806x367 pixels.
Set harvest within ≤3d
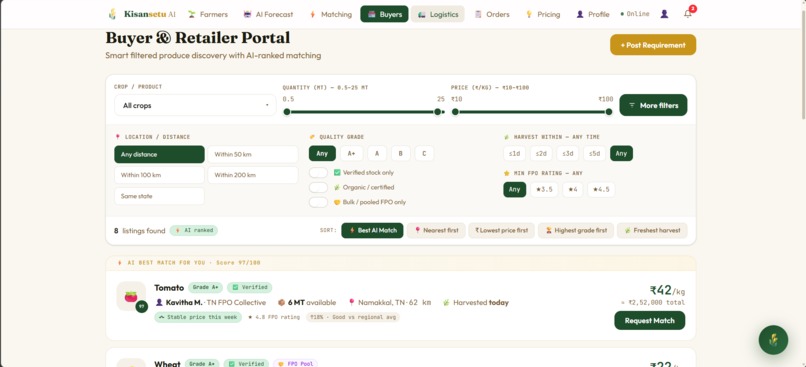tap(568, 153)
